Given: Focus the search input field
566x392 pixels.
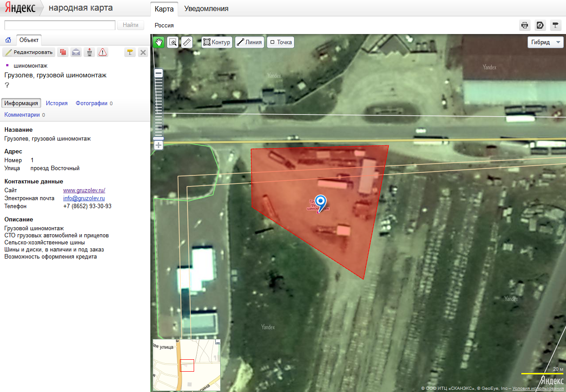Looking at the screenshot, I should coord(60,25).
